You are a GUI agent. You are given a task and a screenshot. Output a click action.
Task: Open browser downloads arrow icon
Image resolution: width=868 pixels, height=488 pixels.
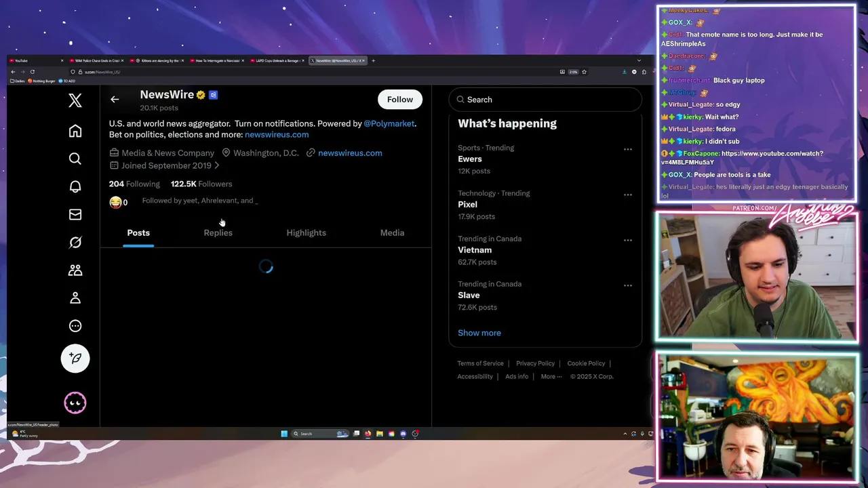(x=624, y=72)
